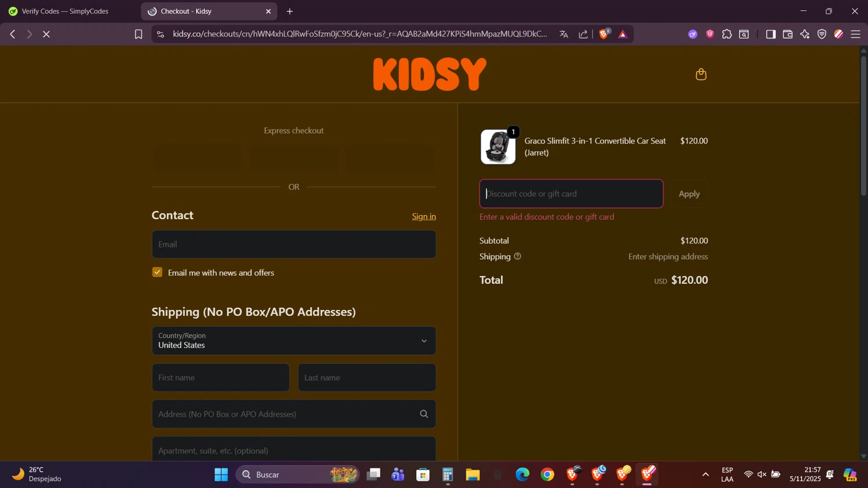Open File Explorer from taskbar
Image resolution: width=868 pixels, height=488 pixels.
point(473,475)
